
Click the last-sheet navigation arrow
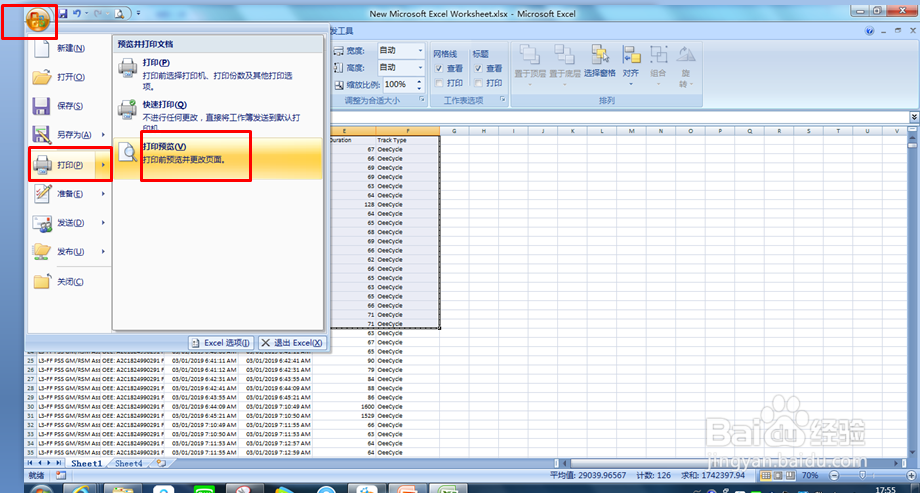pos(59,464)
